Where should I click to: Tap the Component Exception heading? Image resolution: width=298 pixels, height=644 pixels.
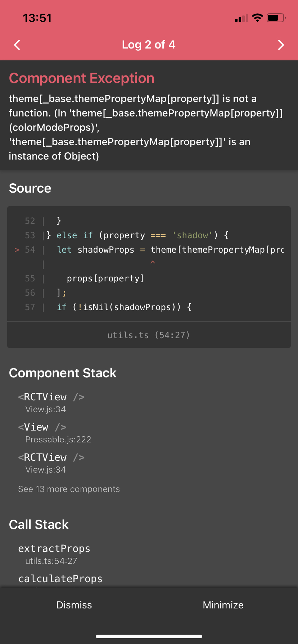coord(82,78)
